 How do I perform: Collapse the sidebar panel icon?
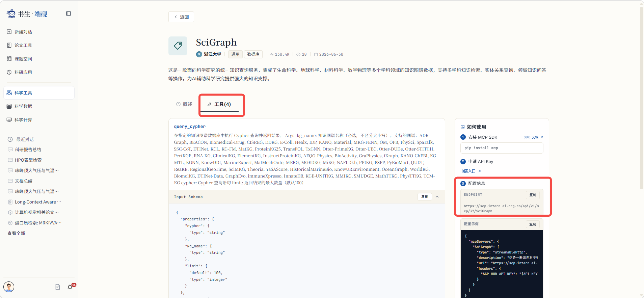pyautogui.click(x=69, y=13)
